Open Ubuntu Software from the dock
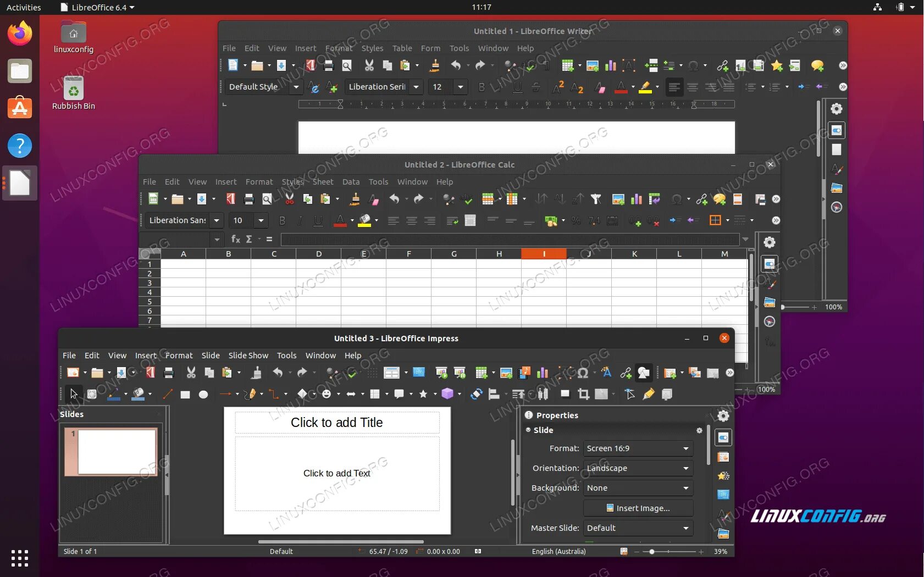Image resolution: width=924 pixels, height=577 pixels. [x=20, y=108]
